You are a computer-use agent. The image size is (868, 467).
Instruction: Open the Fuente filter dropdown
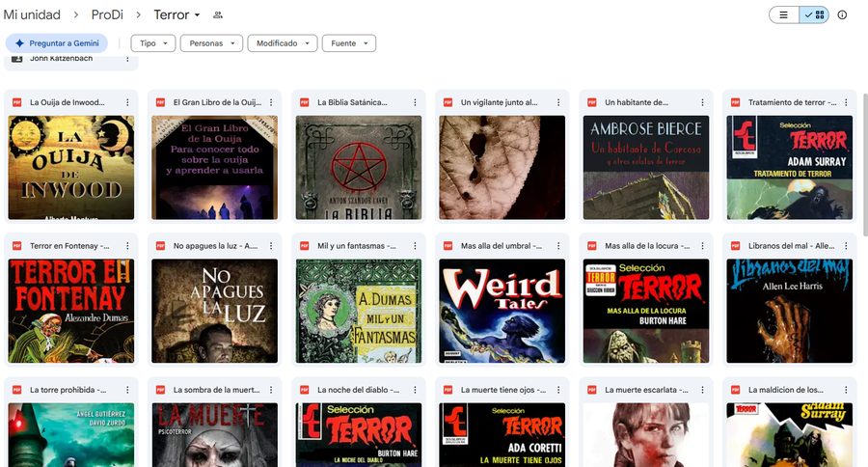(349, 43)
